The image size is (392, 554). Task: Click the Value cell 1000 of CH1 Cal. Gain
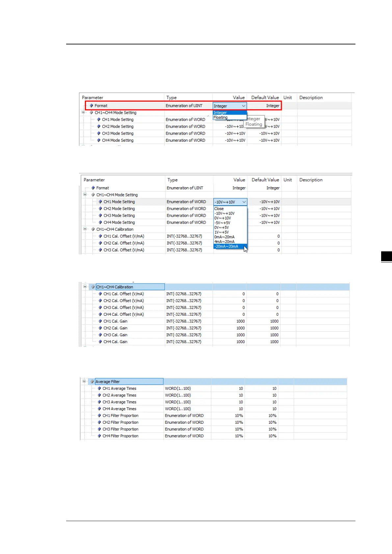[241, 321]
